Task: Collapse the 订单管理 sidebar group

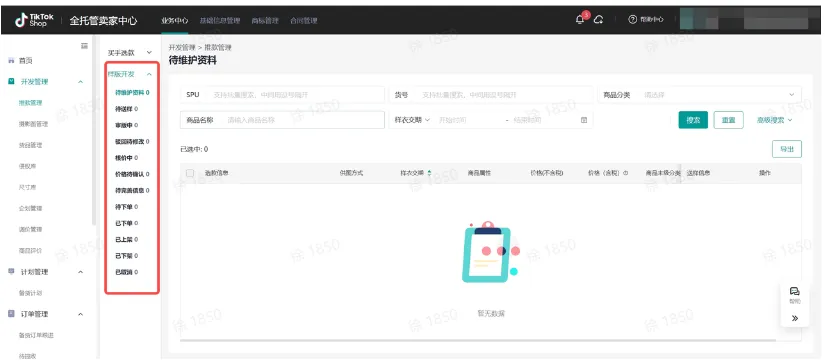Action: pyautogui.click(x=81, y=314)
